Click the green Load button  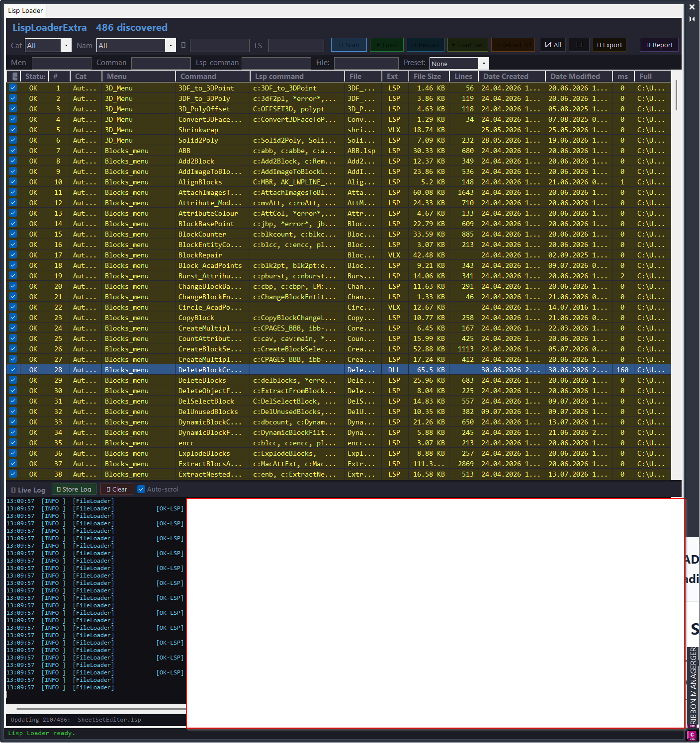[x=387, y=45]
